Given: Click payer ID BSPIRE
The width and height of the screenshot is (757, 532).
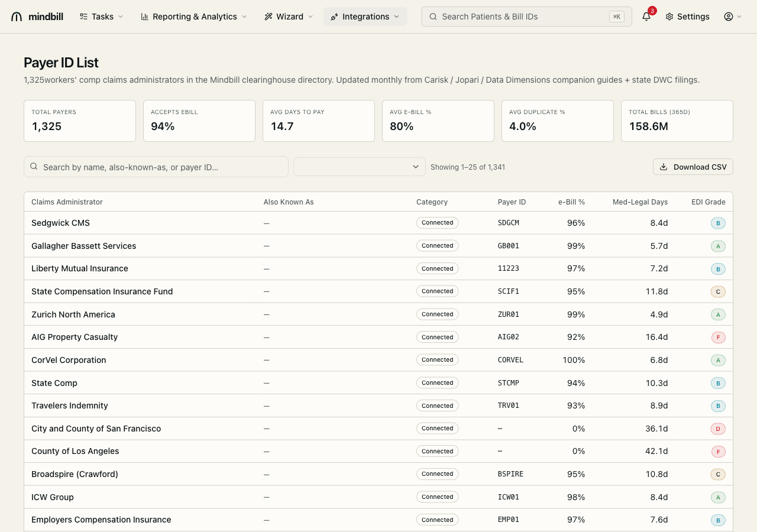Looking at the screenshot, I should (510, 474).
